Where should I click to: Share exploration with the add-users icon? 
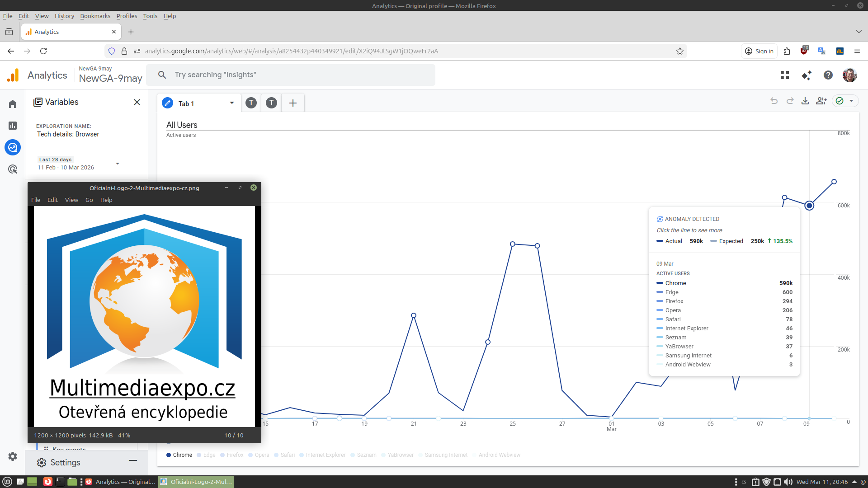[x=821, y=101]
